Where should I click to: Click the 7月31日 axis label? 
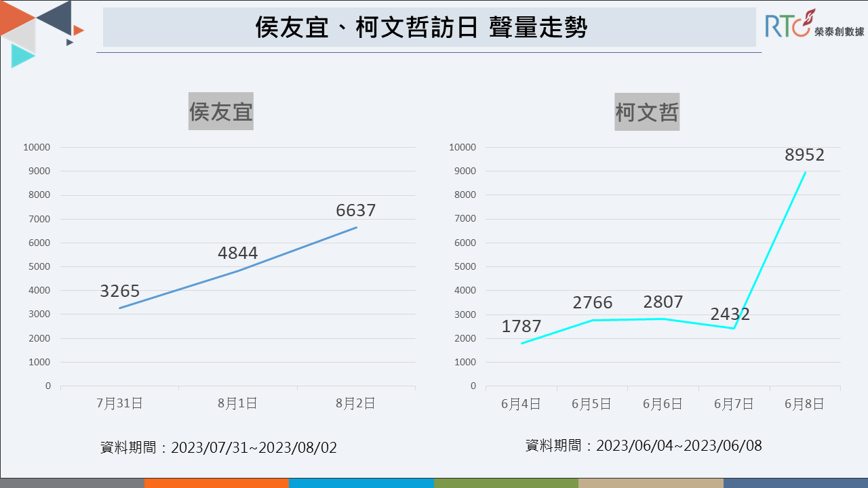click(x=120, y=403)
